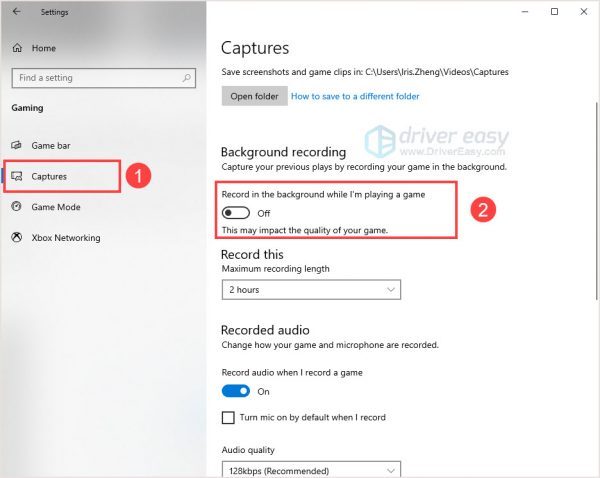
Task: Open Xbox Networking settings page
Action: point(66,238)
